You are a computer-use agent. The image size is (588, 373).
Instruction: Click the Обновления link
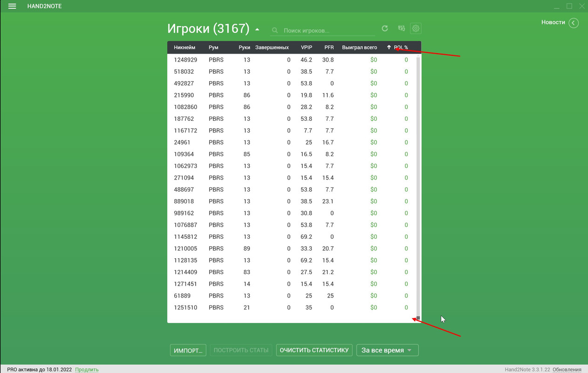567,369
